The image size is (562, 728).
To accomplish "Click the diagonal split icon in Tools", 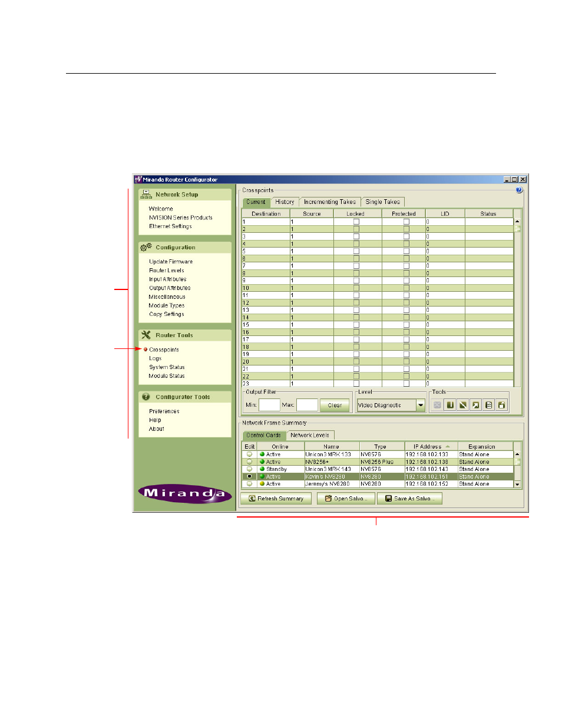I will (x=463, y=405).
